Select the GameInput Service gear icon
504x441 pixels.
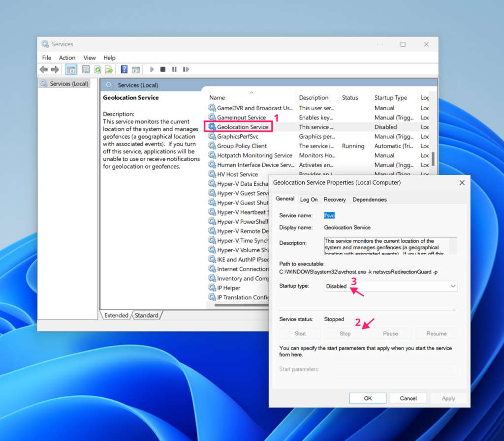pos(212,117)
